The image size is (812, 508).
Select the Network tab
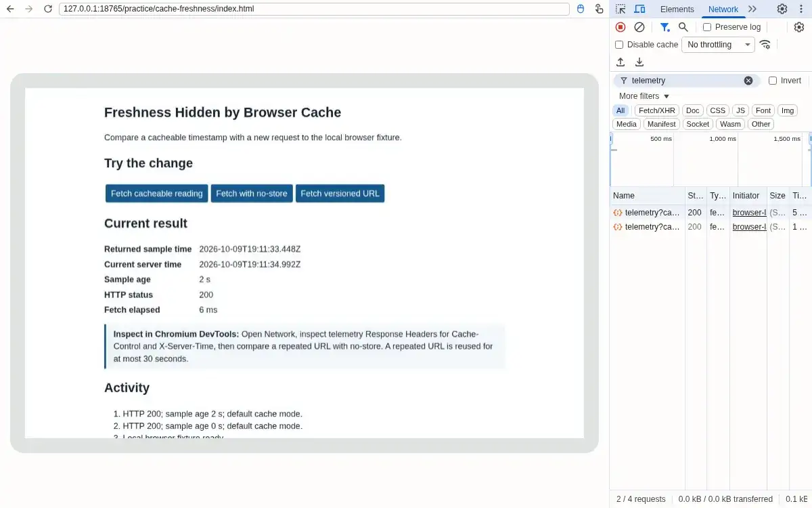pyautogui.click(x=723, y=9)
